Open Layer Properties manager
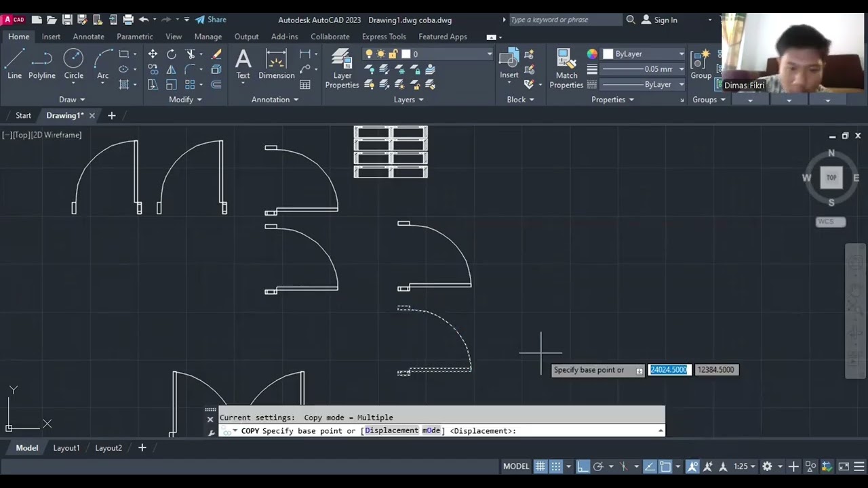Viewport: 868px width, 488px height. tap(342, 68)
